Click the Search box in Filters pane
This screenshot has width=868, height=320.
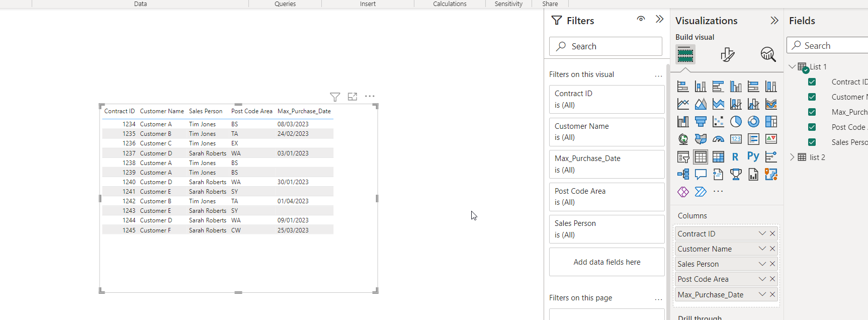(x=605, y=46)
